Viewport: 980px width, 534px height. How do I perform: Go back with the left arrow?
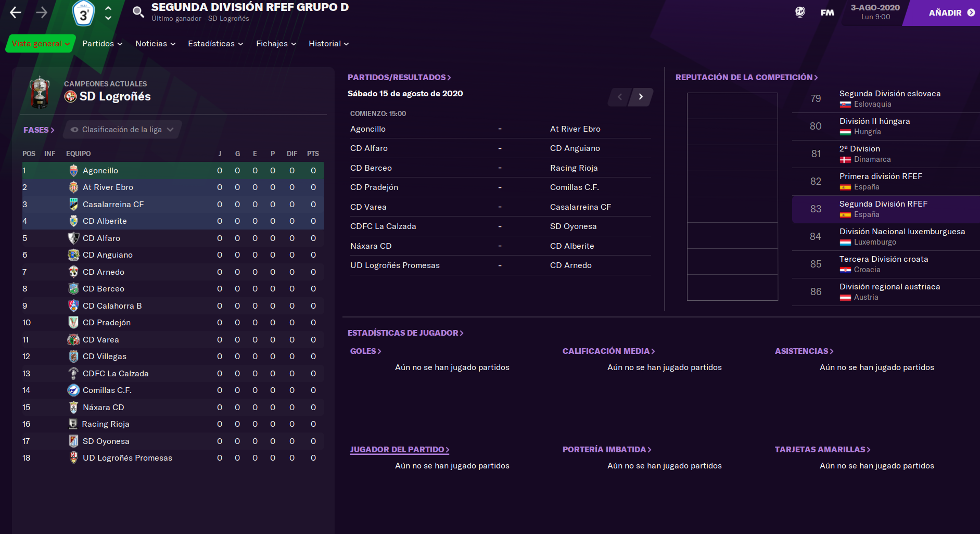click(16, 12)
